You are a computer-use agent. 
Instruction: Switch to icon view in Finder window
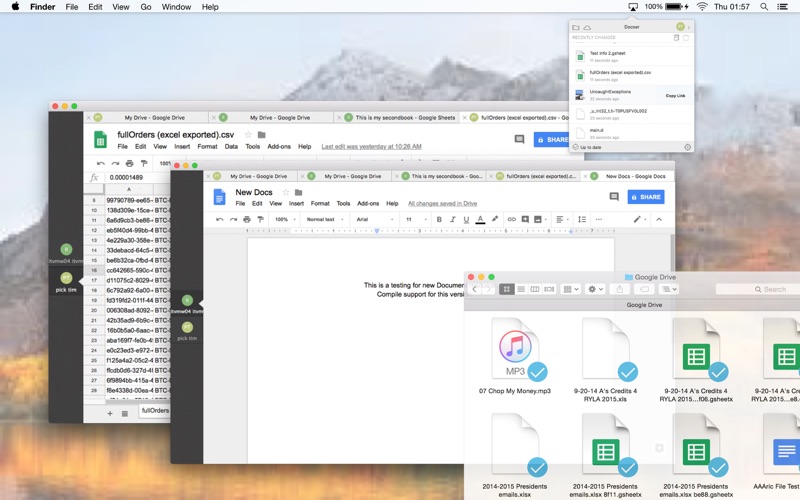(x=506, y=289)
